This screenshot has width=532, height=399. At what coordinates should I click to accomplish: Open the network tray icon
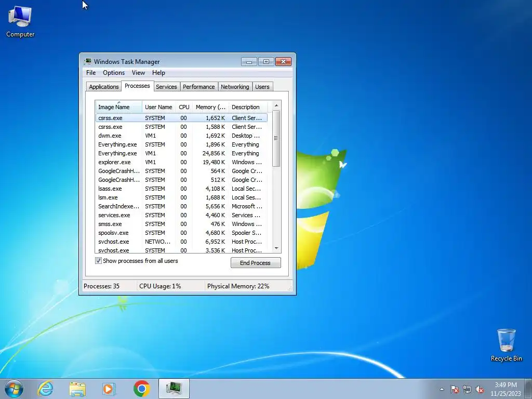[467, 389]
